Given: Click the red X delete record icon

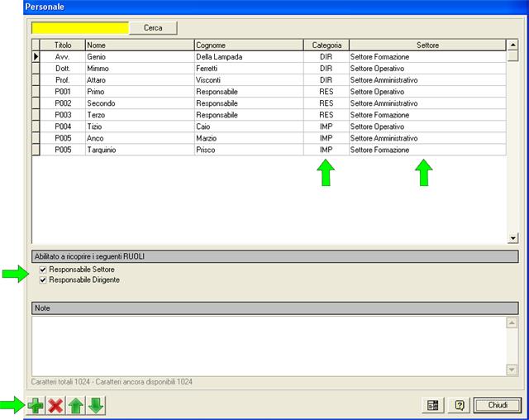Looking at the screenshot, I should click(x=55, y=406).
